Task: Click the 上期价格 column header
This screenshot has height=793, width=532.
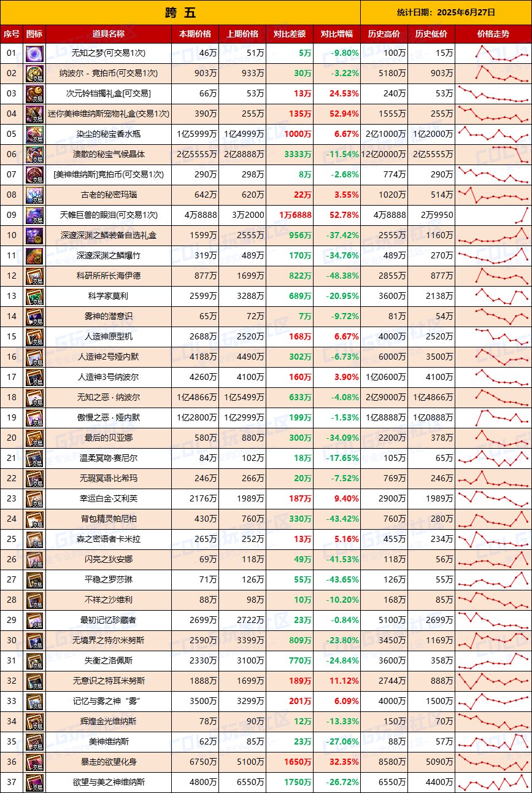Action: (x=242, y=34)
